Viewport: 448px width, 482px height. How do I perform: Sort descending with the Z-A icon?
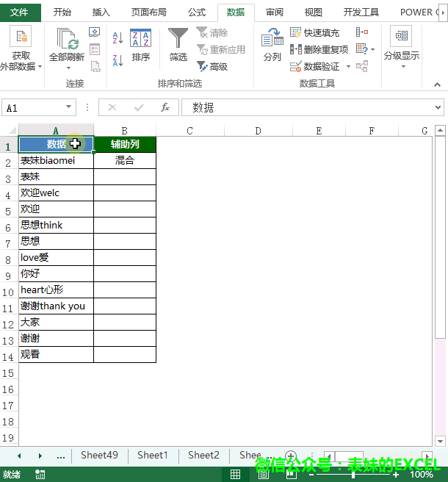pyautogui.click(x=118, y=60)
